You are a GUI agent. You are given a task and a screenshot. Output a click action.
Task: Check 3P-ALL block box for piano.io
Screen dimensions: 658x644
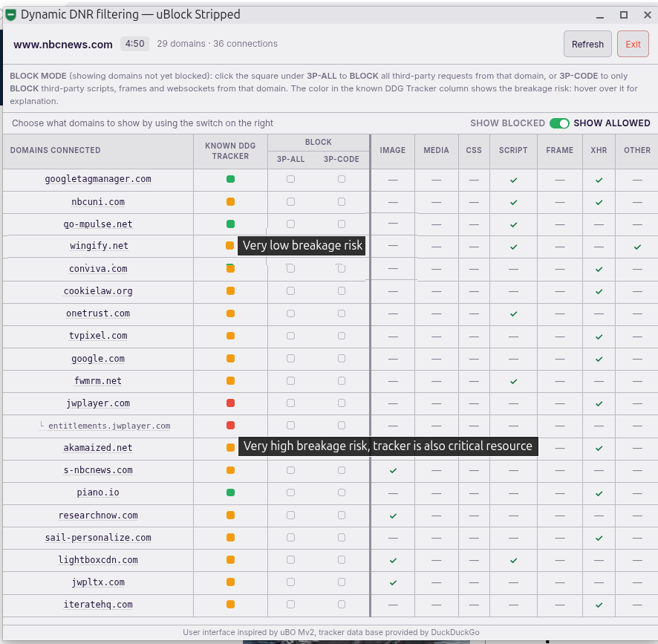click(x=291, y=492)
